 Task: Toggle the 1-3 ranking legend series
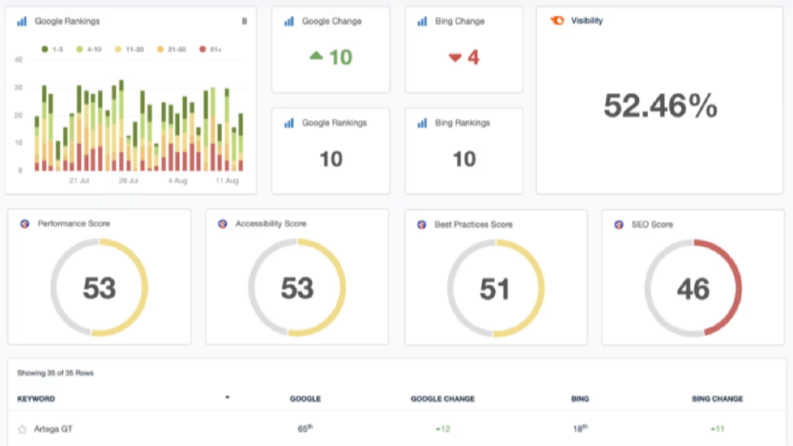click(52, 49)
